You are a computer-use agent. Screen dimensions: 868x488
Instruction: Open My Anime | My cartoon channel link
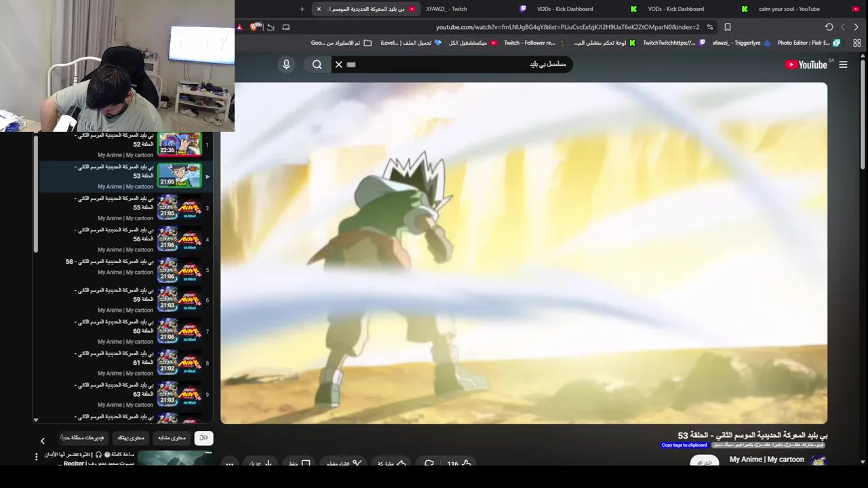[x=766, y=460]
